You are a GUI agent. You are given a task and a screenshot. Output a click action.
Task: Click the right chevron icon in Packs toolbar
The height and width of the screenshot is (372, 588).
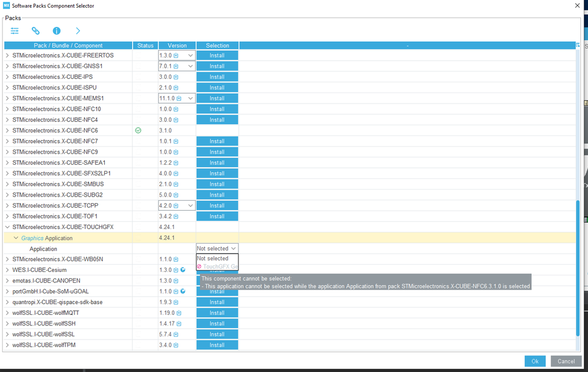click(78, 31)
